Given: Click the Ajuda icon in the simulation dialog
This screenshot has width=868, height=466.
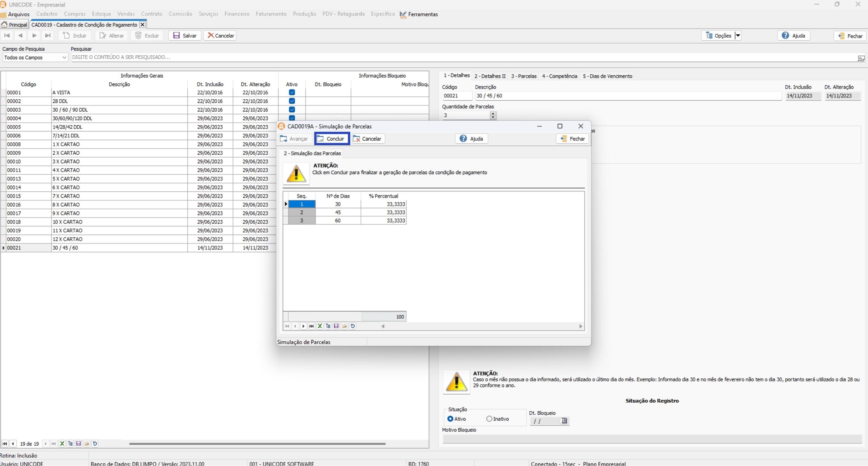Looking at the screenshot, I should [463, 139].
